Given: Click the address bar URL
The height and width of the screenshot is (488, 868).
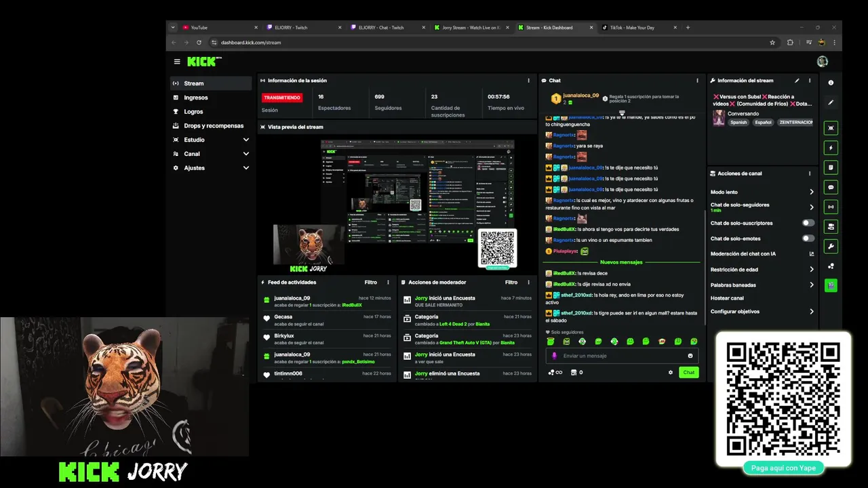Looking at the screenshot, I should tap(251, 42).
